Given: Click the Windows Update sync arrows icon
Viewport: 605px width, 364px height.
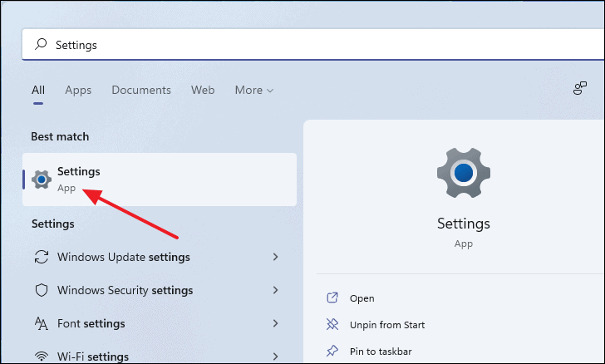Looking at the screenshot, I should point(42,257).
